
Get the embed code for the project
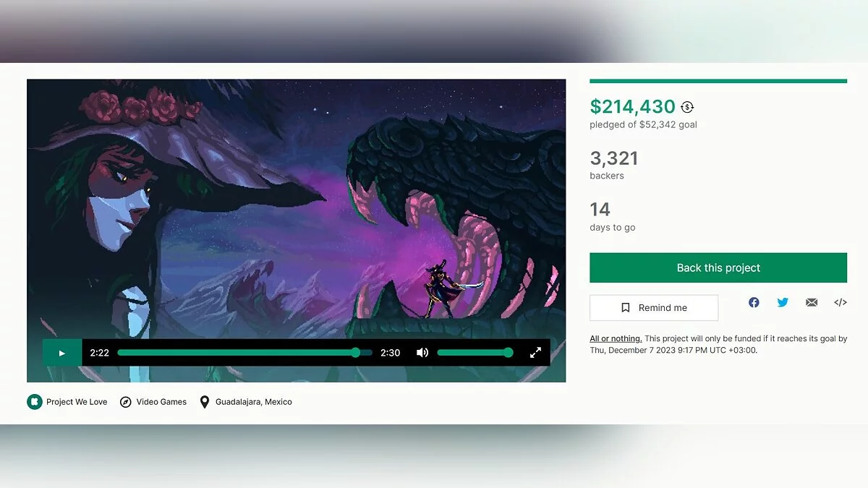coord(841,302)
